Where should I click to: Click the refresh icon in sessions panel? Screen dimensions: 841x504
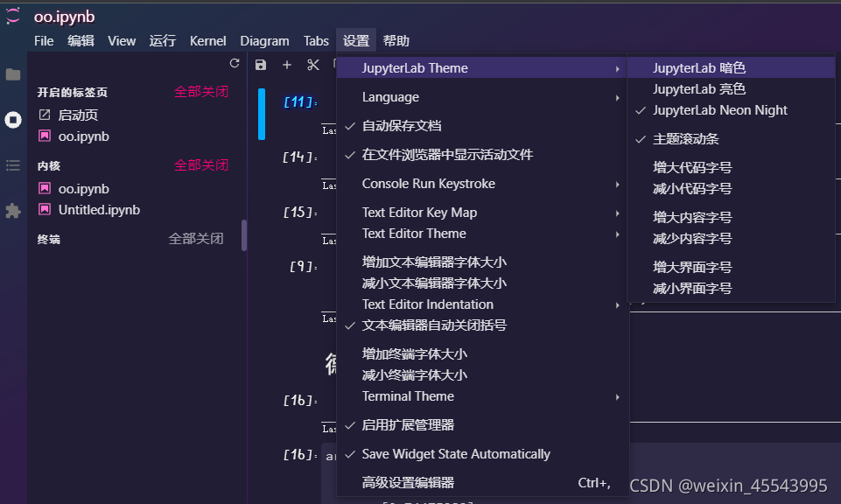pos(235,63)
